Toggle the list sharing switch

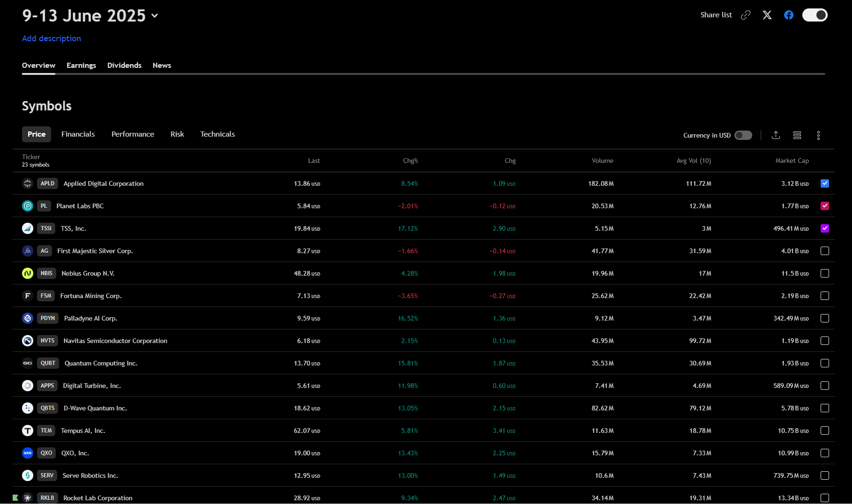[815, 15]
